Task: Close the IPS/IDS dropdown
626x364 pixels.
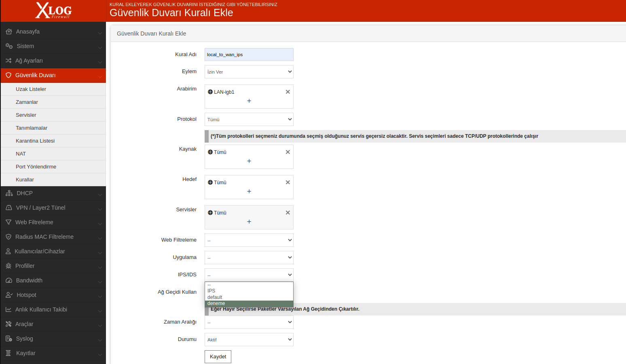Action: (249, 275)
